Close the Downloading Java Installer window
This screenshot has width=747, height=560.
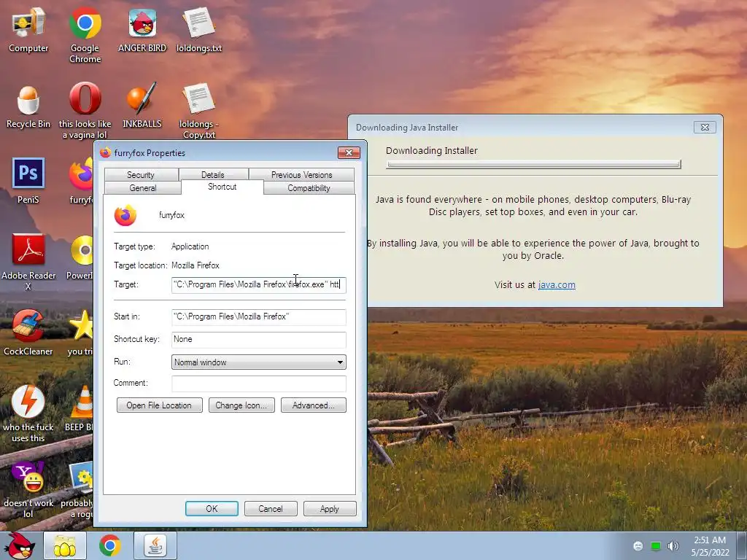pos(705,127)
